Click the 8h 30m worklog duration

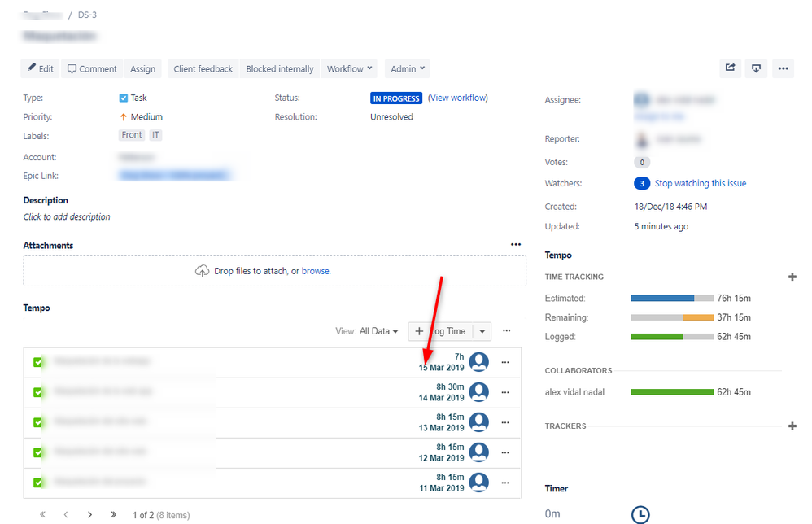tap(450, 386)
